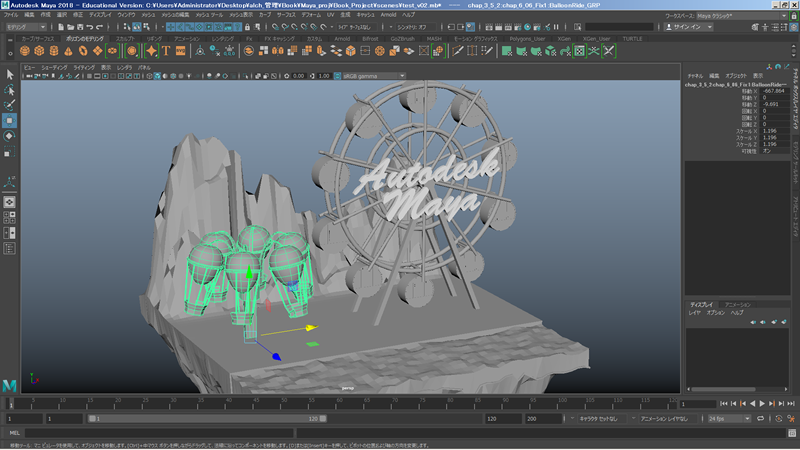Toggle the workspace lock icon
Viewport: 800px width, 450px height.
point(793,16)
